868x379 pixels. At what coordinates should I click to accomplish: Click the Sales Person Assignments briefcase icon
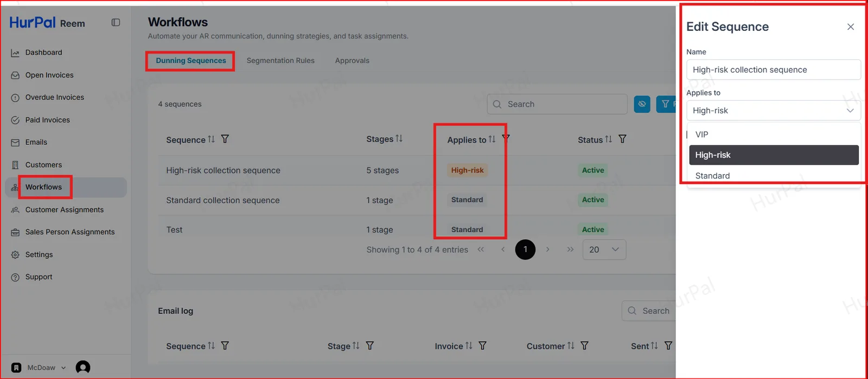pos(15,232)
